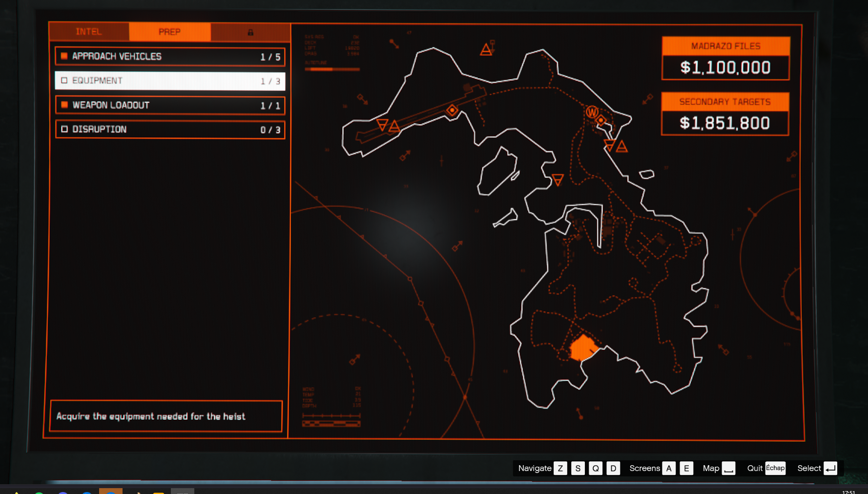Click the Q navigate key hint
Screen dimensions: 868x494
point(596,469)
